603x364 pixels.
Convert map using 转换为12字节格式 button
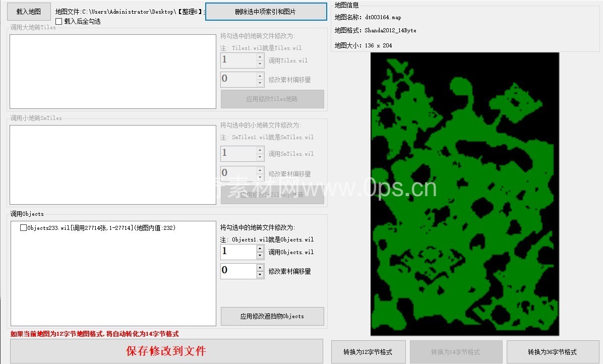(368, 352)
